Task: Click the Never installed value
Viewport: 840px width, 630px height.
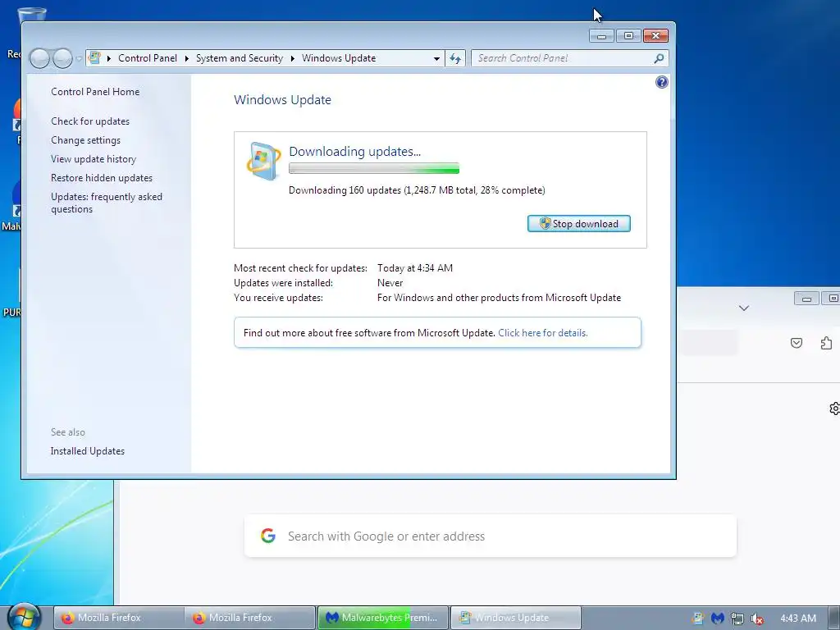Action: pos(390,283)
